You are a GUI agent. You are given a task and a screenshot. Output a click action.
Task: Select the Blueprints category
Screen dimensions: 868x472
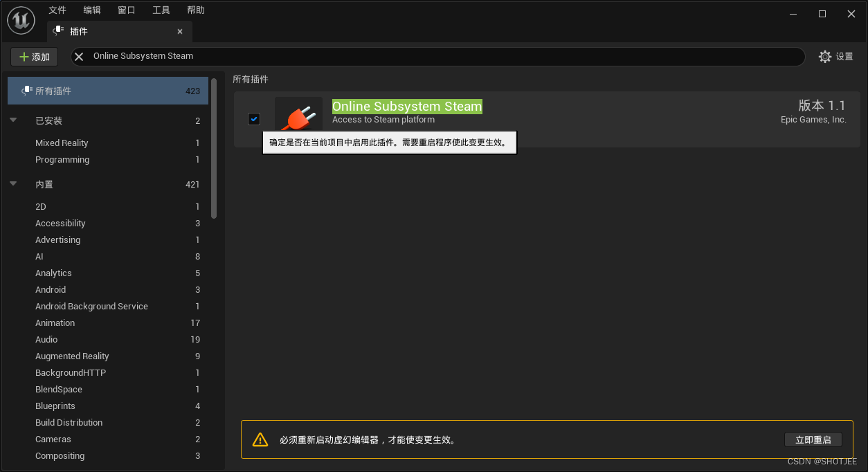click(x=108, y=406)
